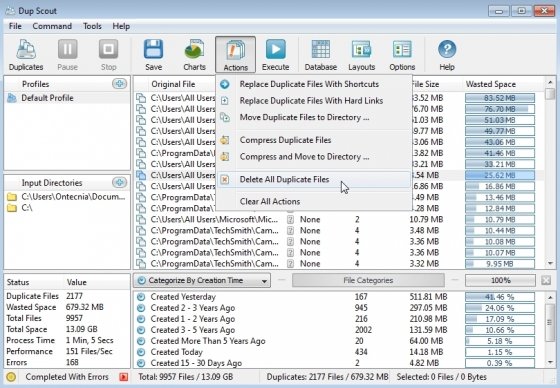Open Categorize By Creation Time dropdown
This screenshot has height=388, width=560.
pyautogui.click(x=202, y=280)
